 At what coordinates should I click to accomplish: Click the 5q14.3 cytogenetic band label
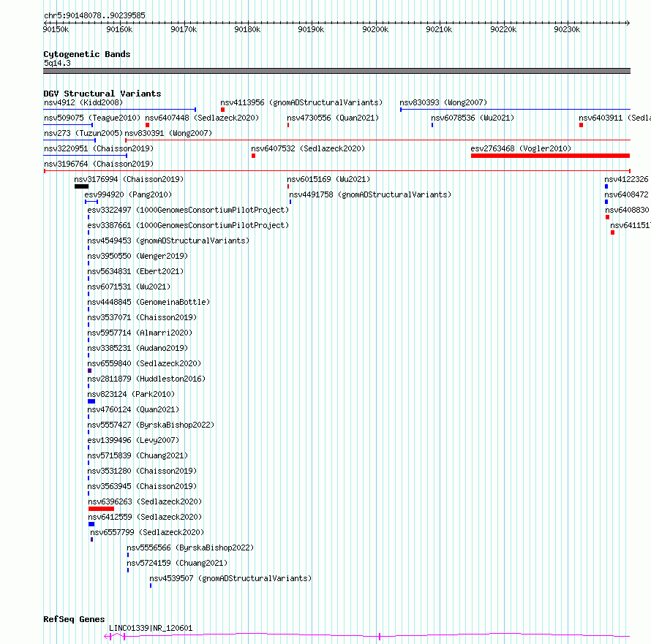57,63
